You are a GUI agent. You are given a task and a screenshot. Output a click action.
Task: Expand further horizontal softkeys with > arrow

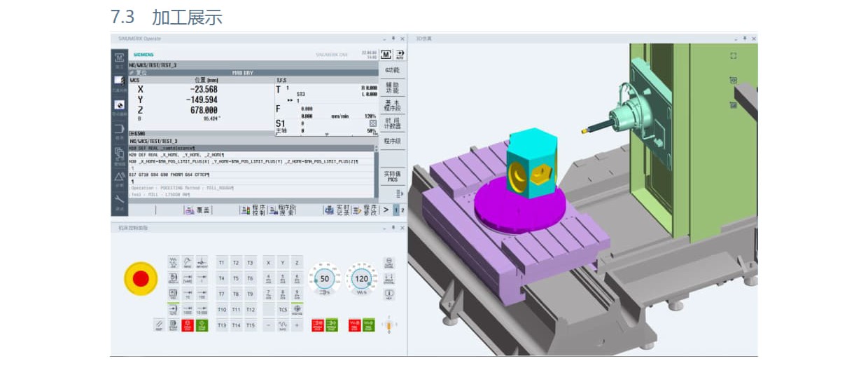point(386,209)
